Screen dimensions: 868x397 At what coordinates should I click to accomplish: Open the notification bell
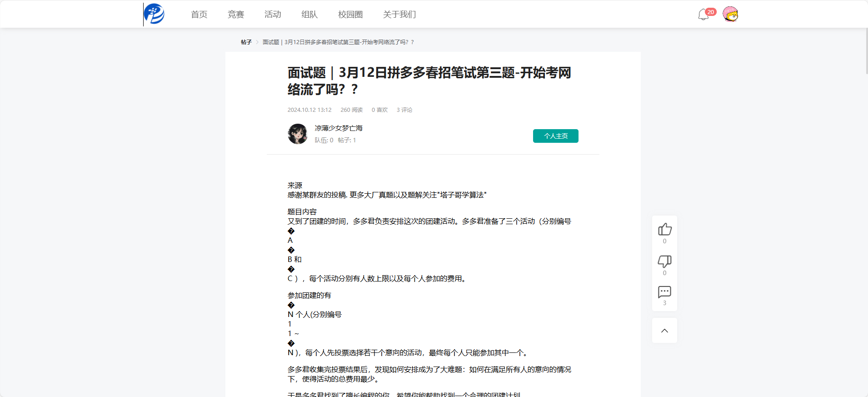coord(703,15)
